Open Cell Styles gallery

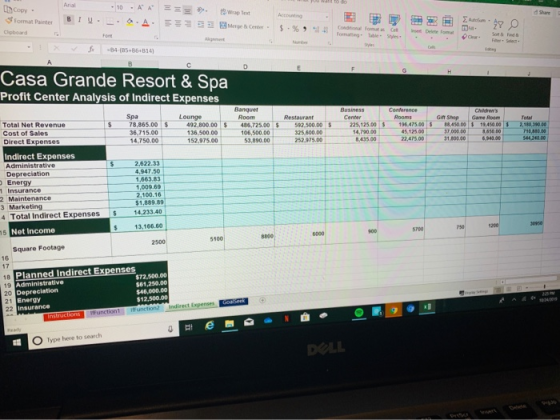tap(394, 26)
